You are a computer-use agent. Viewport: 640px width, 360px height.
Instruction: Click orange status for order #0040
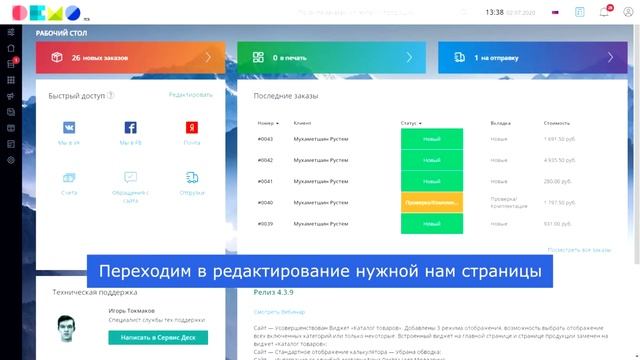coord(432,202)
